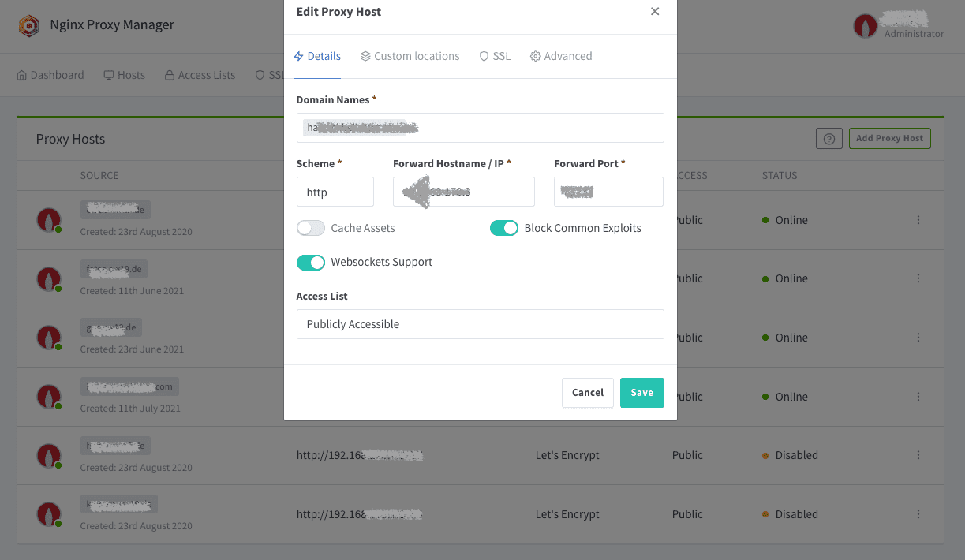The height and width of the screenshot is (560, 965).
Task: Click into the Forward Port input field
Action: (x=608, y=192)
